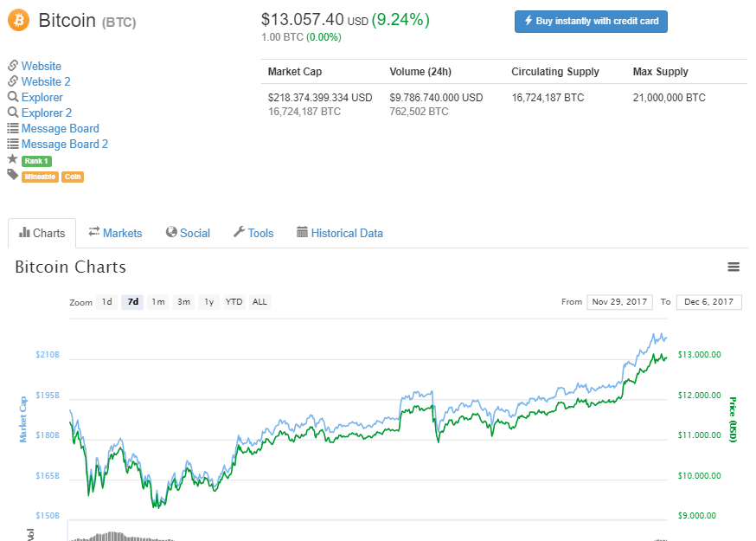Viewport: 756px width, 541px height.
Task: Click the green Rank 1 badge
Action: point(36,161)
